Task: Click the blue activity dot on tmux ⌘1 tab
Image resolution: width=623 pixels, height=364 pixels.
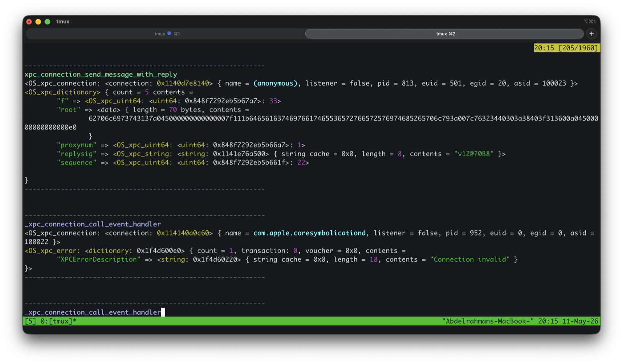Action: [x=169, y=33]
